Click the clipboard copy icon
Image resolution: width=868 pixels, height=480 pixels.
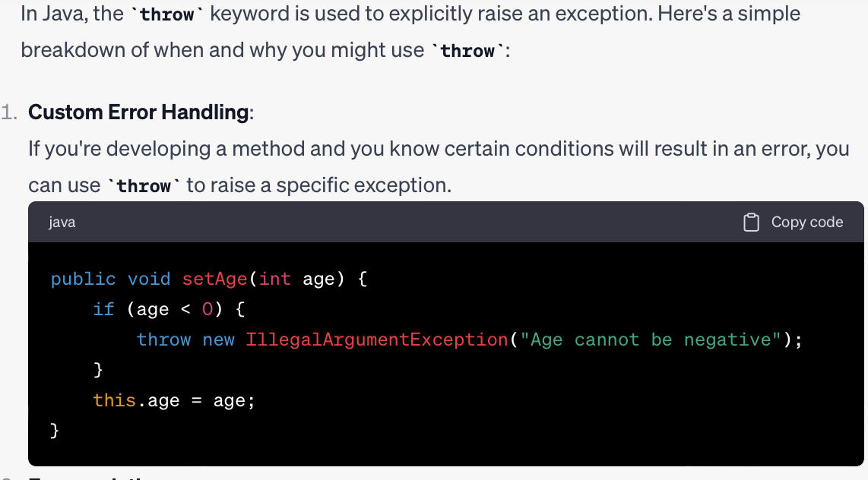pyautogui.click(x=751, y=223)
